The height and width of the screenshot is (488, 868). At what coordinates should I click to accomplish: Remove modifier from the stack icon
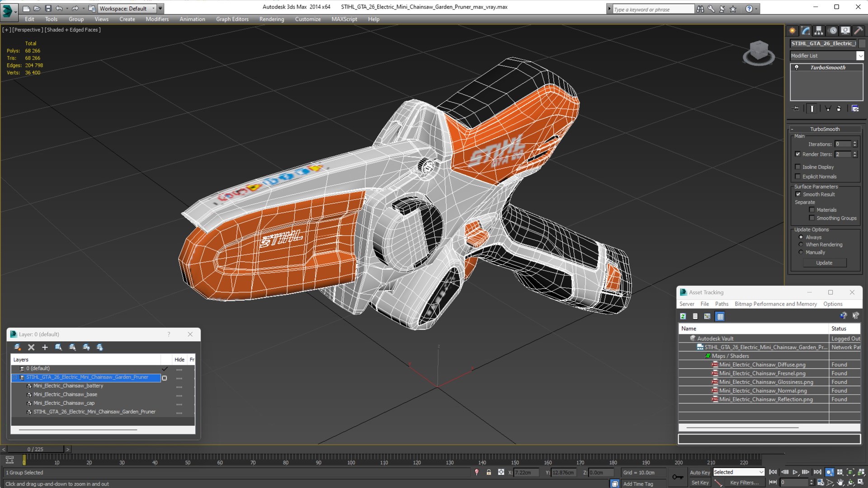pyautogui.click(x=839, y=108)
